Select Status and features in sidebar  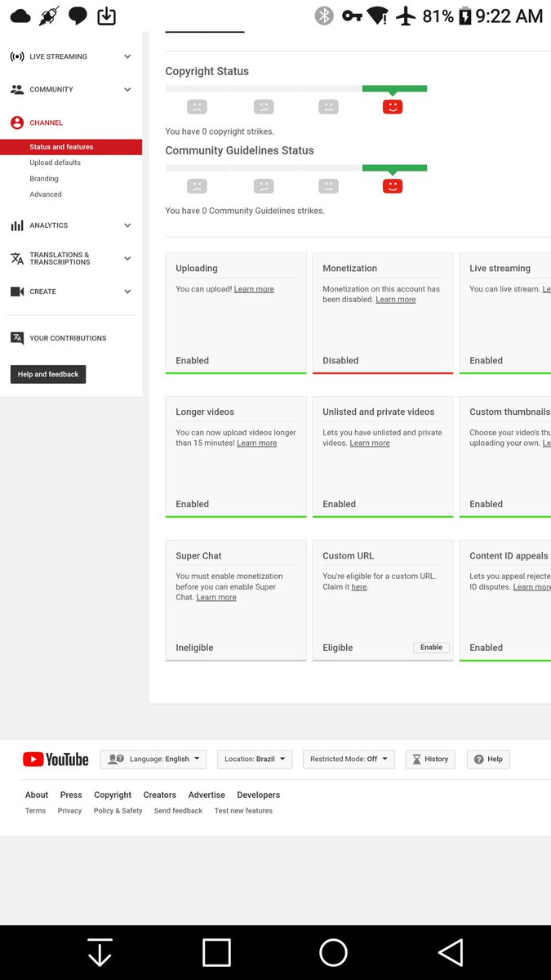click(71, 147)
